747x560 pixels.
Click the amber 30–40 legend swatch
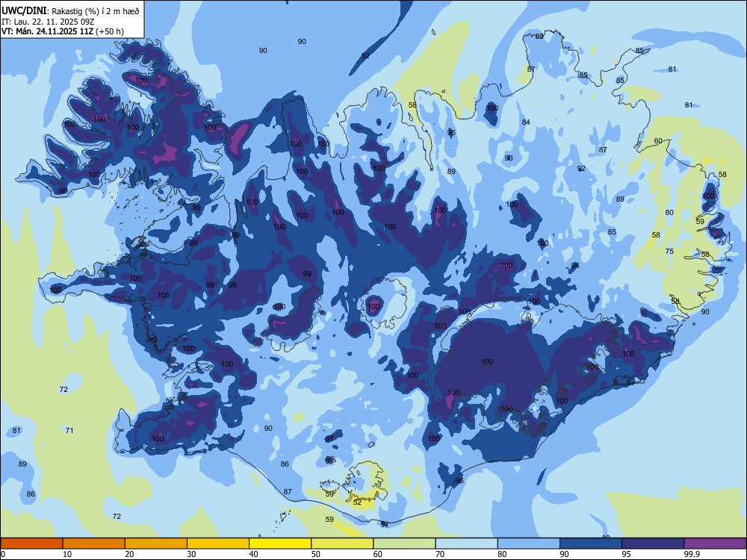(218, 544)
